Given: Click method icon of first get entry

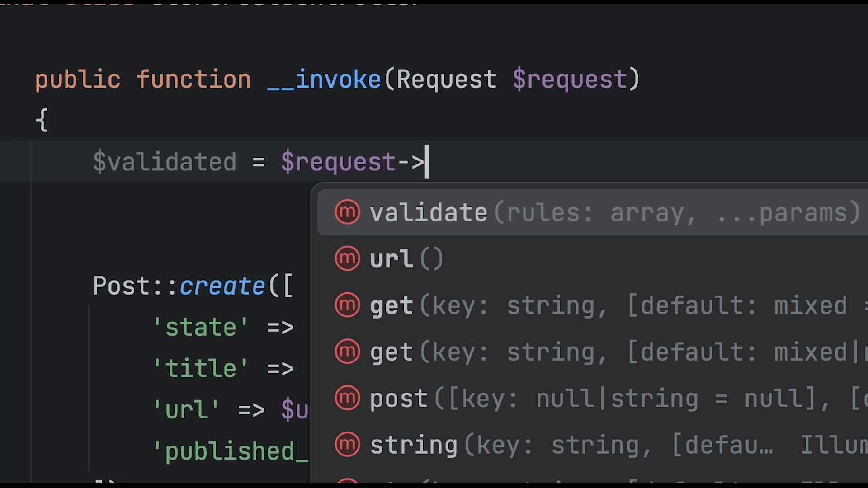Looking at the screenshot, I should point(347,305).
